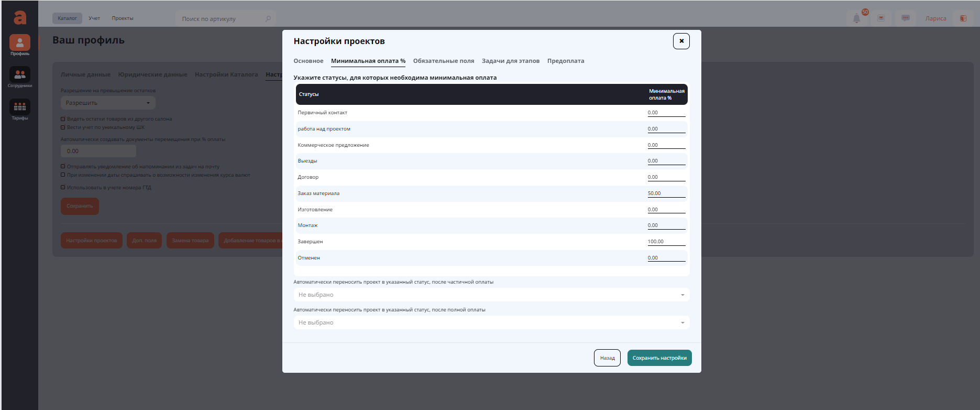Expand the status dropdown after полной оплаты
Screen dimensions: 980x410
(x=491, y=322)
